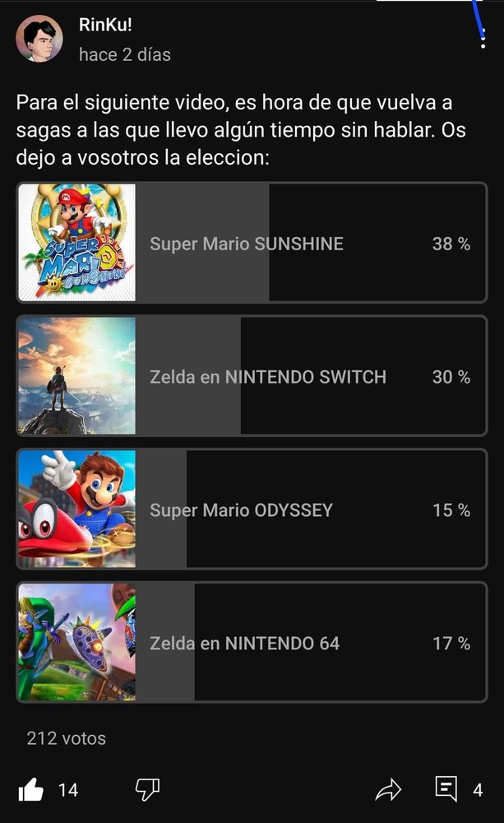Vote for Zelda en NINTENDO SWITCH
This screenshot has width=504, height=823.
click(268, 377)
